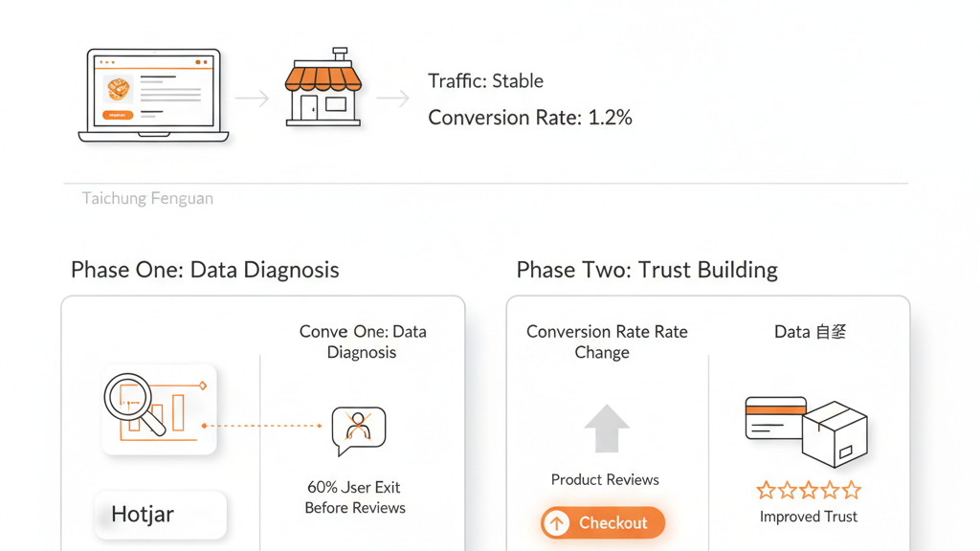Screen dimensions: 980x551
Task: Click the Taichung Fenguan label
Action: [x=147, y=199]
